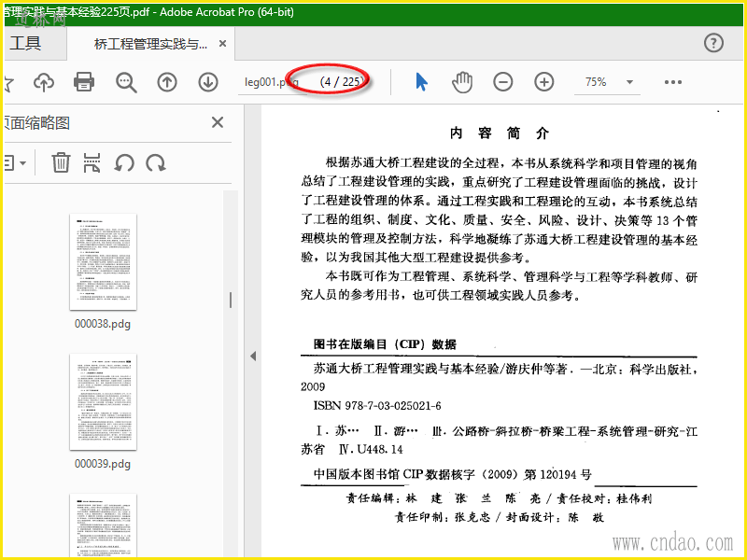Click the 75% zoom value field
Image resolution: width=747 pixels, height=560 pixels.
click(597, 82)
